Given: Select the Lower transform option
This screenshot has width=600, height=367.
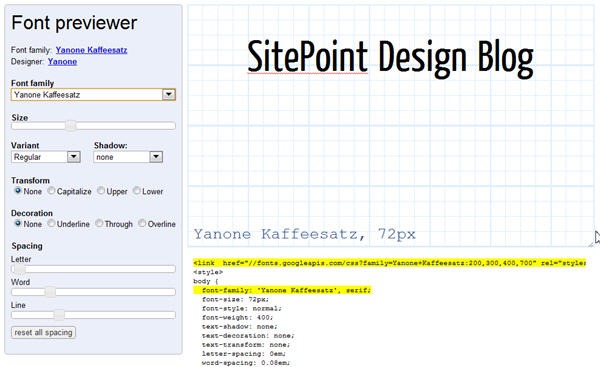Looking at the screenshot, I should click(137, 191).
